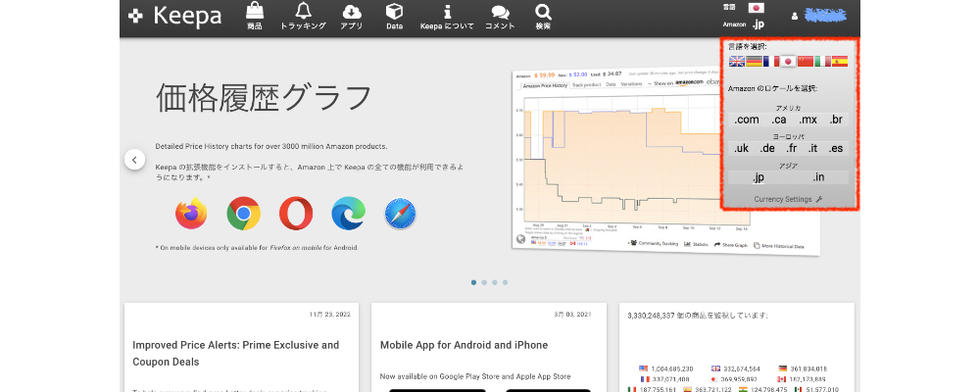Open the アプリ cloud download menu
The image size is (980, 392).
(352, 16)
